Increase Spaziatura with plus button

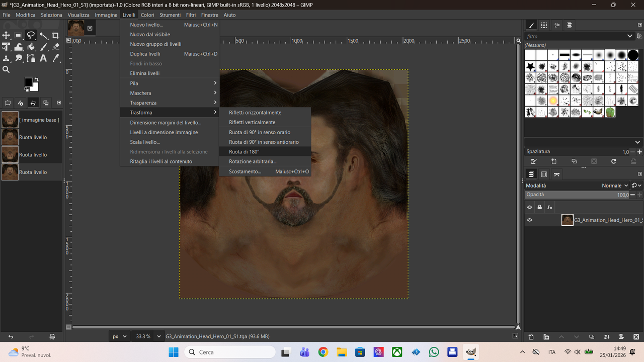639,151
